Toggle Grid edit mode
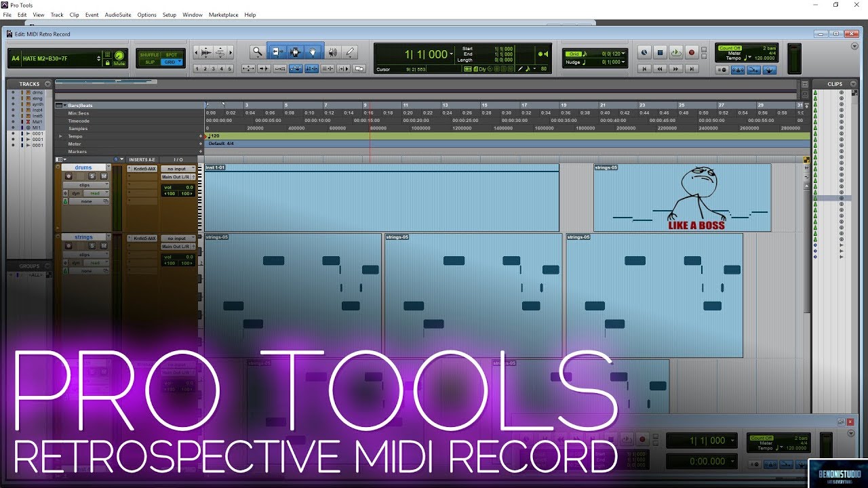868x488 pixels. 172,62
